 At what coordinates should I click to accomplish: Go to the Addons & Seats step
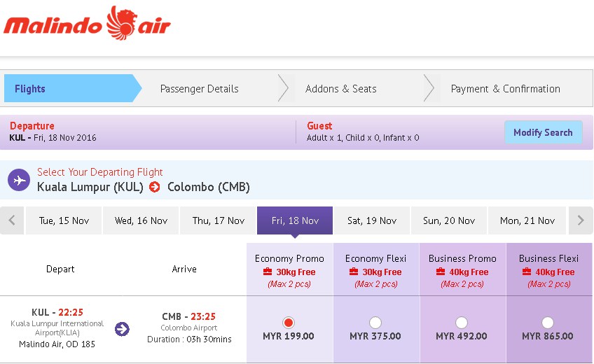click(341, 88)
